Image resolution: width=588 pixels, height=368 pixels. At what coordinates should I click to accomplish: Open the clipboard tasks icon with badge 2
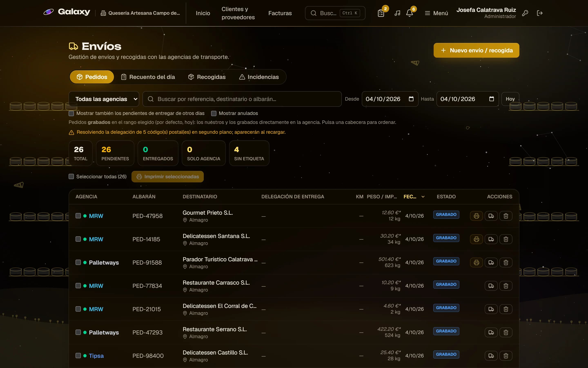click(381, 13)
